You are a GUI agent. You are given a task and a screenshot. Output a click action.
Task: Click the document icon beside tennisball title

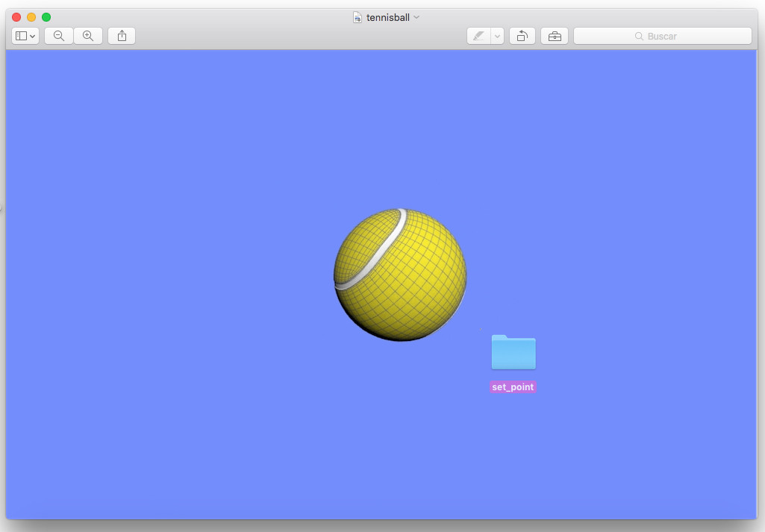(357, 17)
